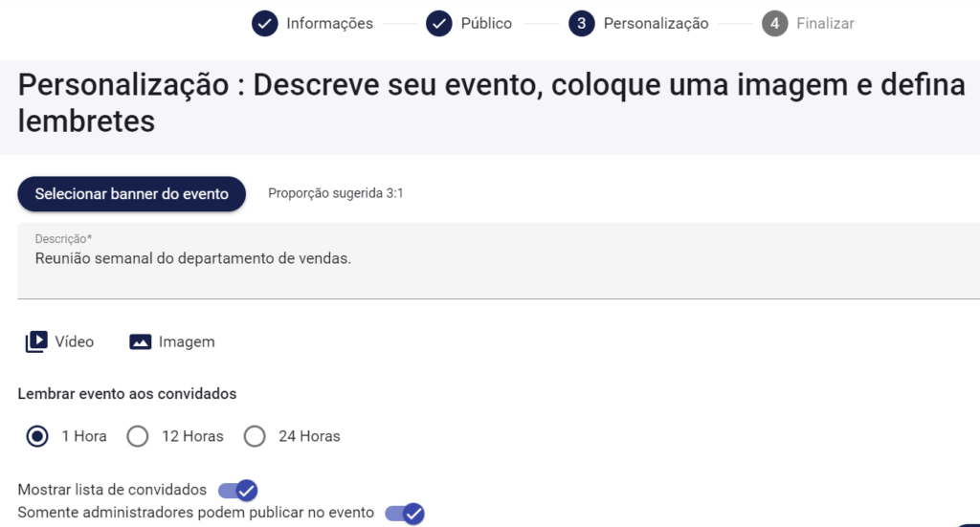Jump to the Finalizar step label
The image size is (980, 527).
pos(825,24)
